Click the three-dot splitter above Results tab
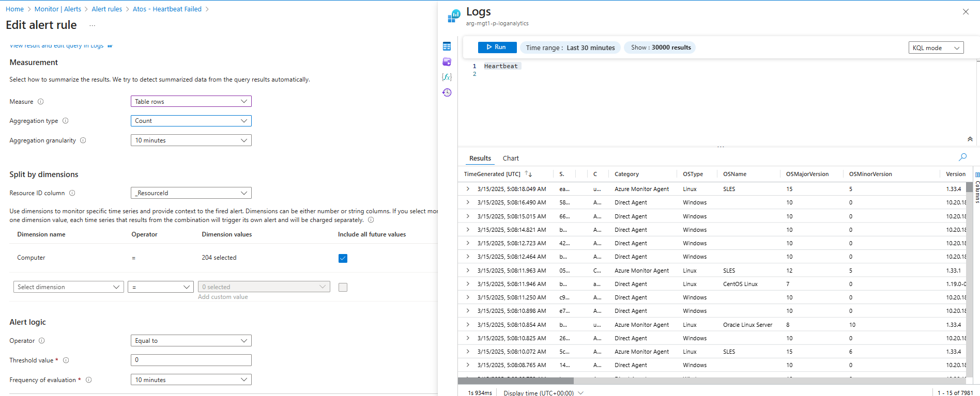The width and height of the screenshot is (980, 396). (x=721, y=147)
